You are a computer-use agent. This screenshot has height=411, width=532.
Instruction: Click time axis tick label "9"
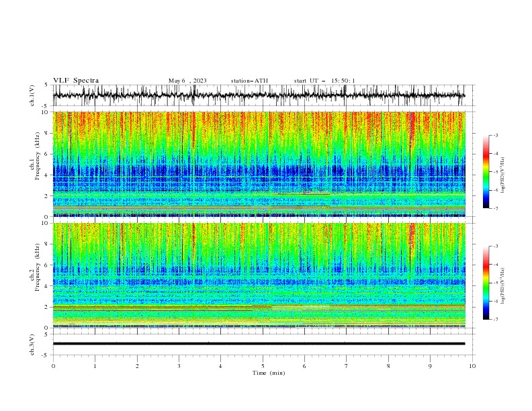(430, 366)
